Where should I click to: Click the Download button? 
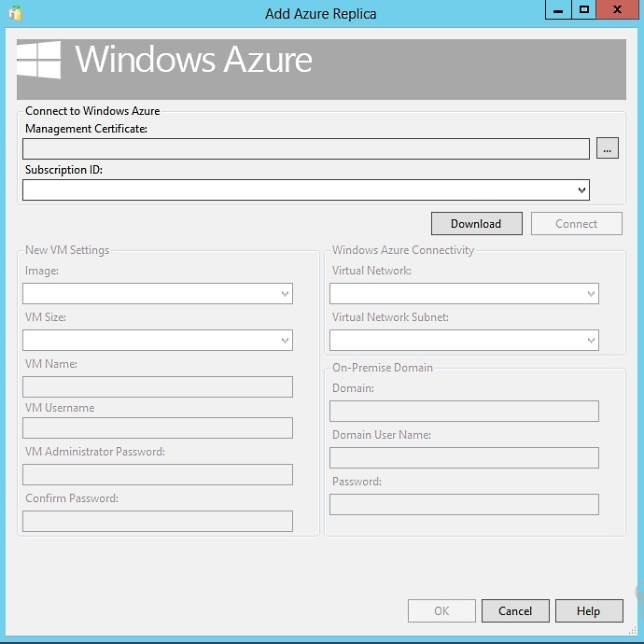[476, 224]
